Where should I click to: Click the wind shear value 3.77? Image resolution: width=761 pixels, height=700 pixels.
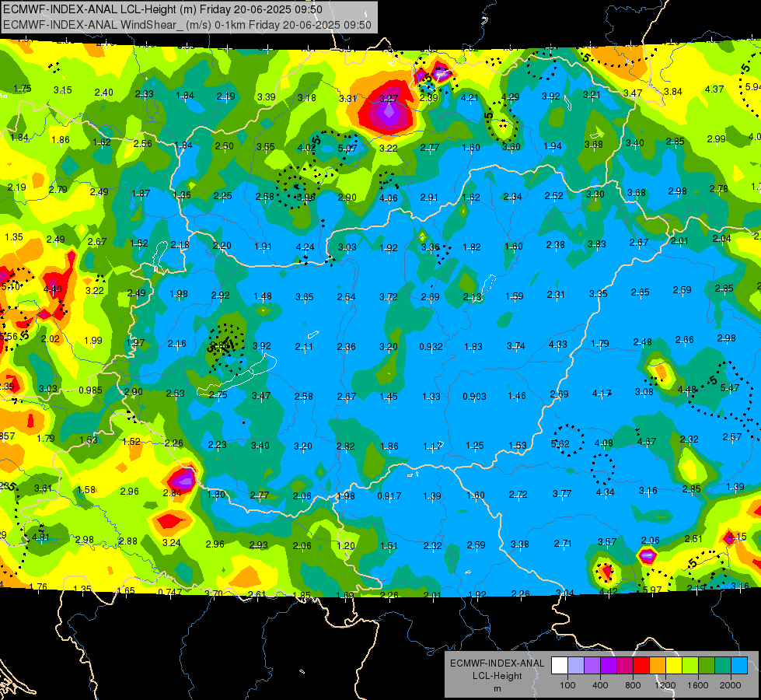(x=562, y=494)
